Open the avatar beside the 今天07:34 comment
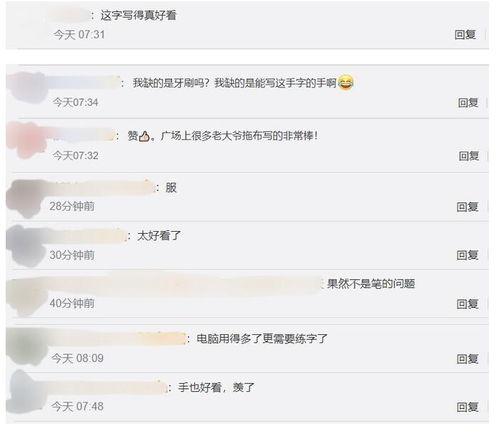 pos(27,87)
